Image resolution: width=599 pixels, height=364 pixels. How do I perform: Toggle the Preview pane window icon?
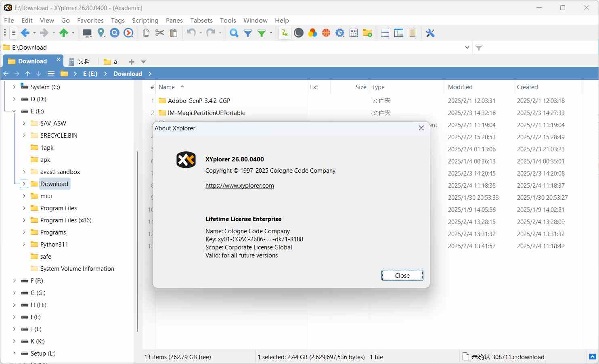(x=399, y=33)
